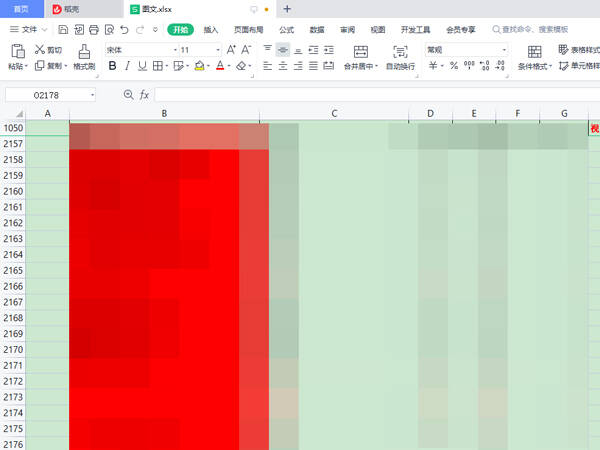Click the 合并居中 button
Viewport: 600px width, 450px height.
pyautogui.click(x=361, y=57)
